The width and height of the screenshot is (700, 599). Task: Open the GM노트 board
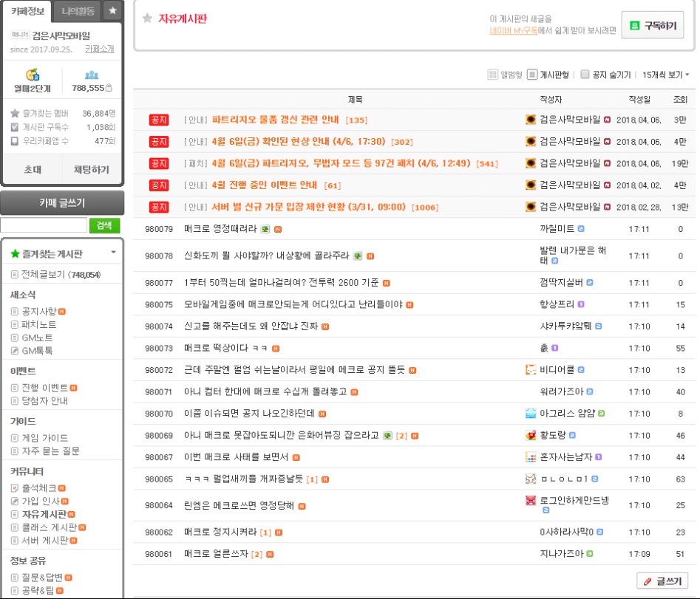[37, 338]
